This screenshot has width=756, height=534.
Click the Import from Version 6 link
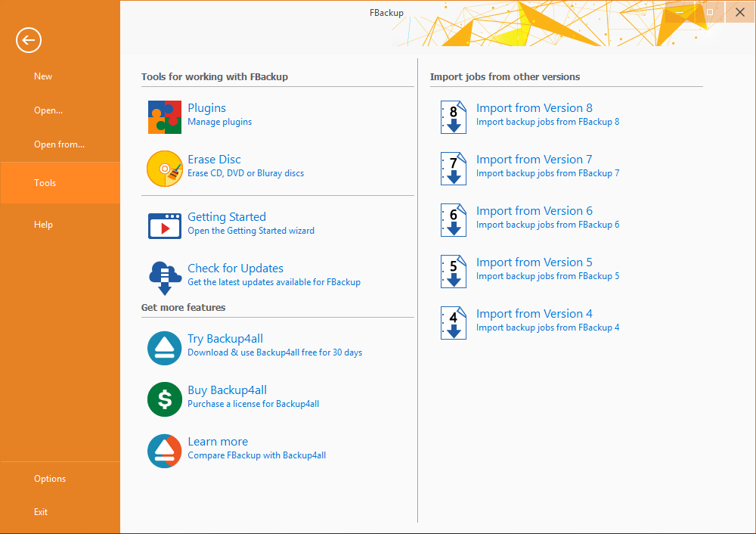click(x=534, y=211)
